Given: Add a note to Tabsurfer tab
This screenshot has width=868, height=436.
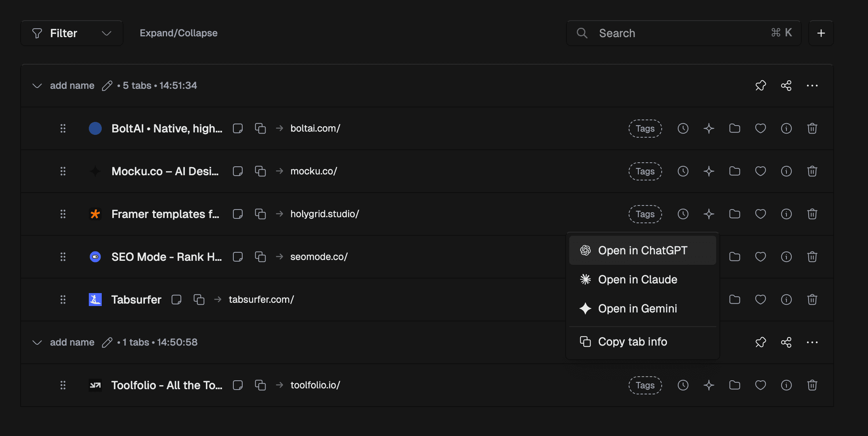Looking at the screenshot, I should point(176,300).
